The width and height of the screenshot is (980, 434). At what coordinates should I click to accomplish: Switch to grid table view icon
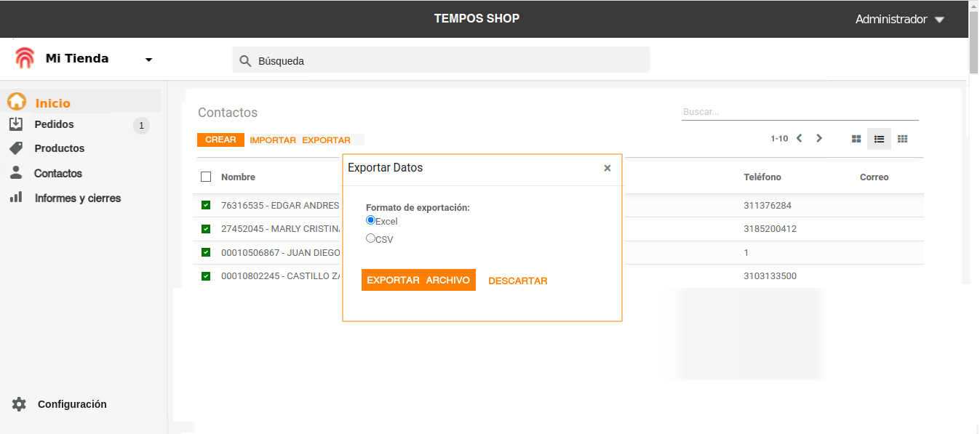902,139
